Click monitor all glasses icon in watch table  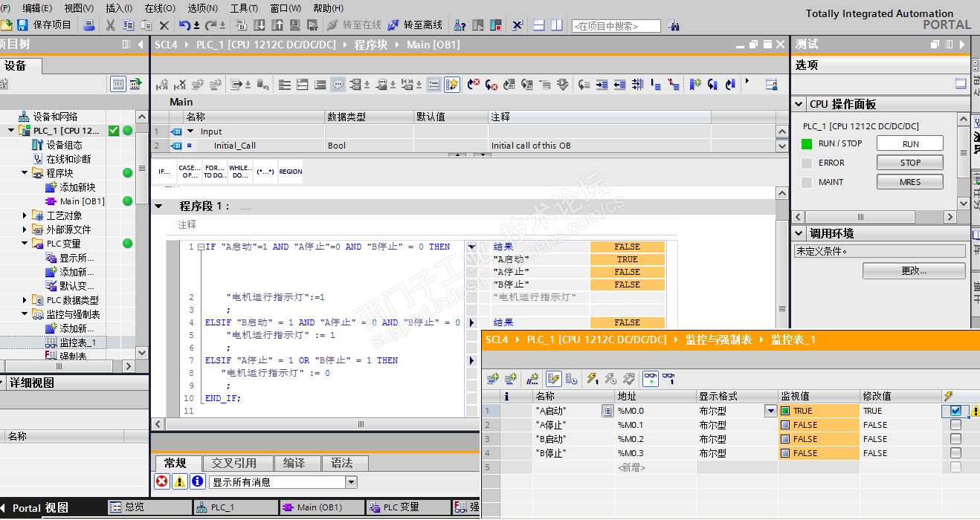point(650,378)
